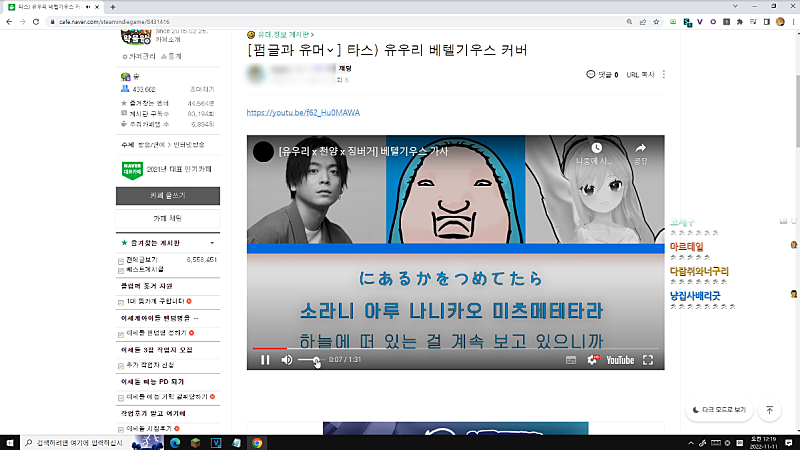Click the browser back arrow

pos(9,22)
